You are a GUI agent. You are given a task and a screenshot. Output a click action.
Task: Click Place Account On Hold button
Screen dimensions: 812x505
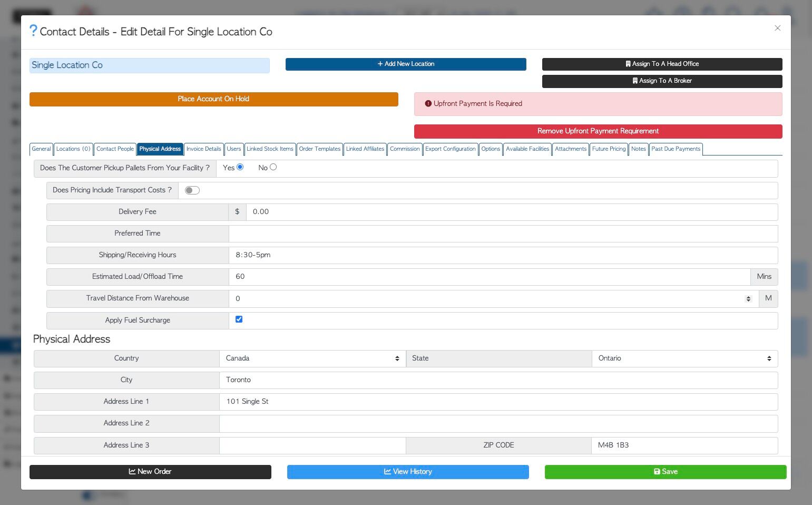[x=213, y=99]
